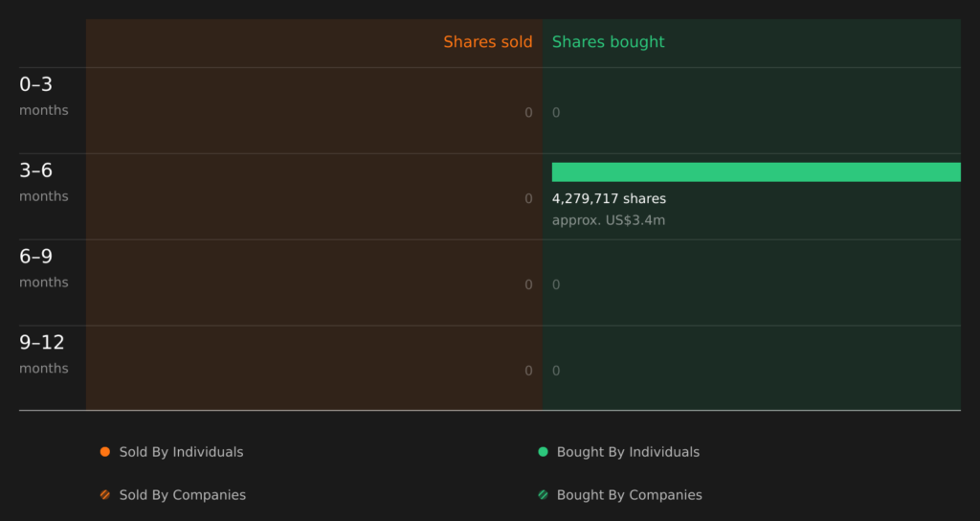Click the approx. US$3.4m amount text
Image resolution: width=980 pixels, height=521 pixels.
pyautogui.click(x=608, y=220)
